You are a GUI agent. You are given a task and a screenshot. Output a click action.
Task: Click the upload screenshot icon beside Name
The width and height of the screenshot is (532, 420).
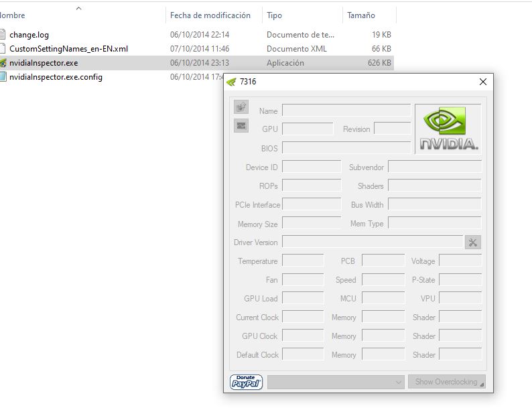pos(241,107)
